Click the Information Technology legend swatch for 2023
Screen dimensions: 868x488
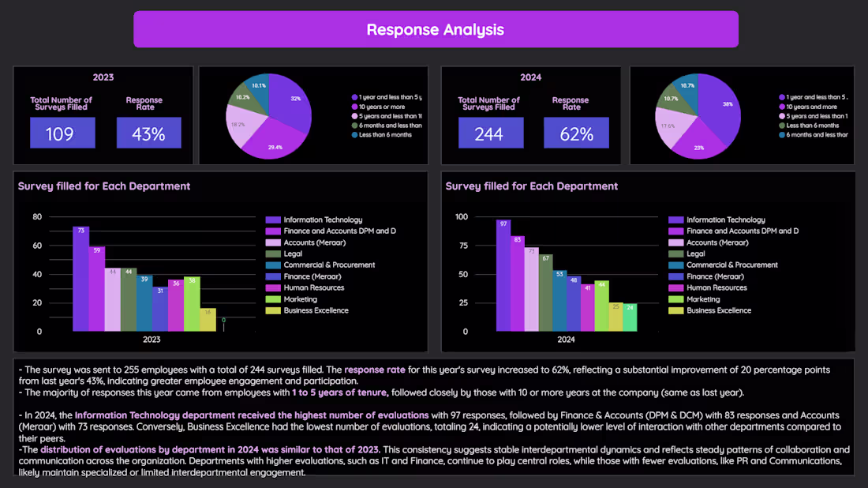[x=273, y=220]
